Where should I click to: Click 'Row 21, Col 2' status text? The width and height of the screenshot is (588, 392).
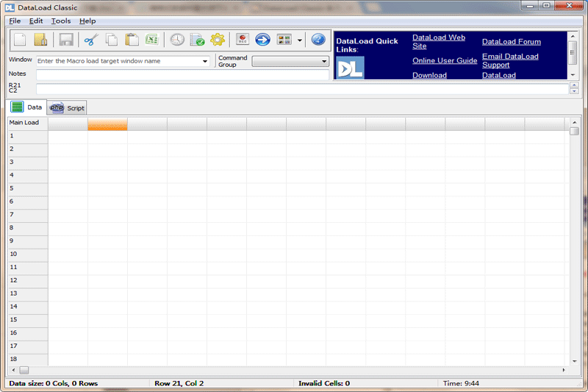[179, 383]
